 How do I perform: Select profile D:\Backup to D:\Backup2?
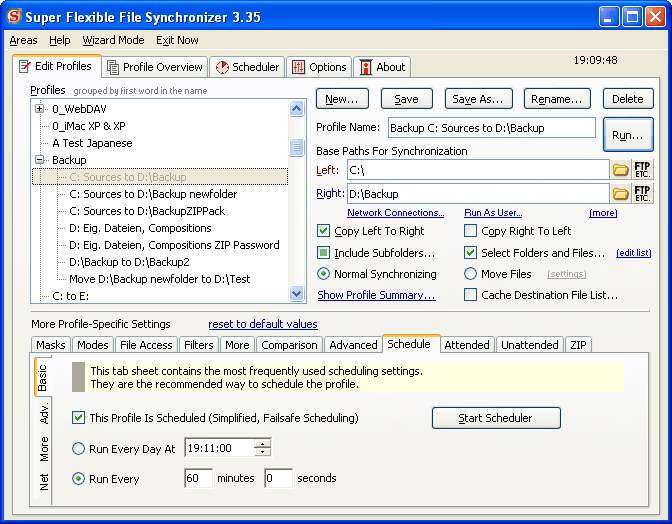tap(129, 262)
